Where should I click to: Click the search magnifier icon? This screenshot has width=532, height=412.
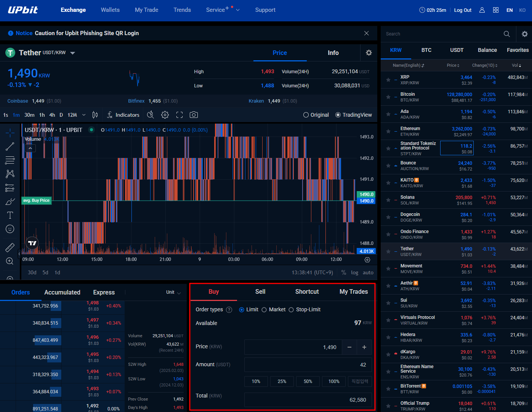[x=506, y=34]
